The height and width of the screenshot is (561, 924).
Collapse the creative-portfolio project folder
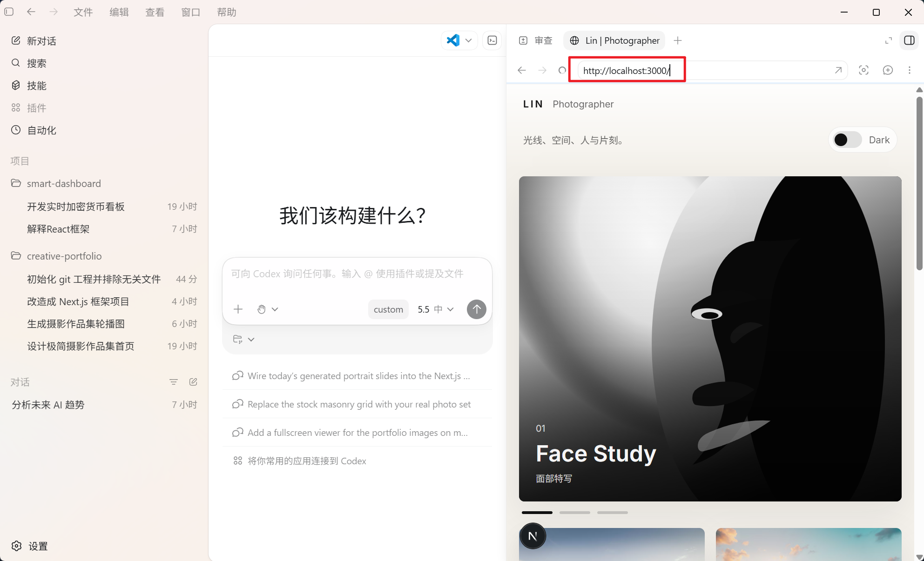(56, 256)
